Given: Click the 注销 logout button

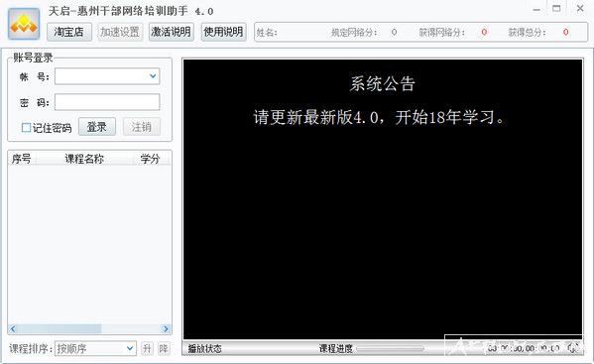Looking at the screenshot, I should [142, 127].
